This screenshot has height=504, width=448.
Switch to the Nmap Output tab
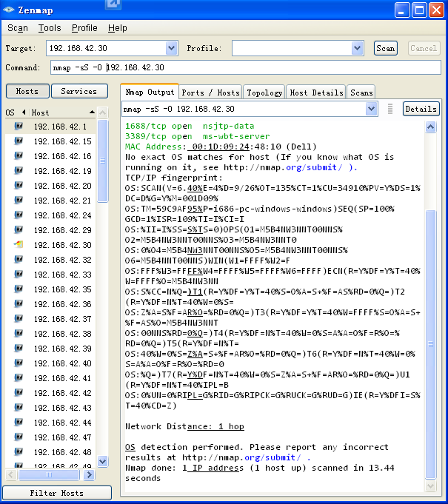[150, 92]
